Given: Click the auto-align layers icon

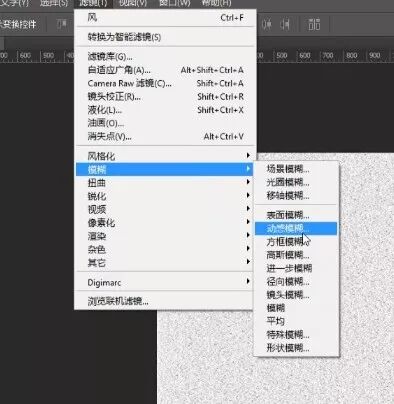Looking at the screenshot, I should coord(314,24).
